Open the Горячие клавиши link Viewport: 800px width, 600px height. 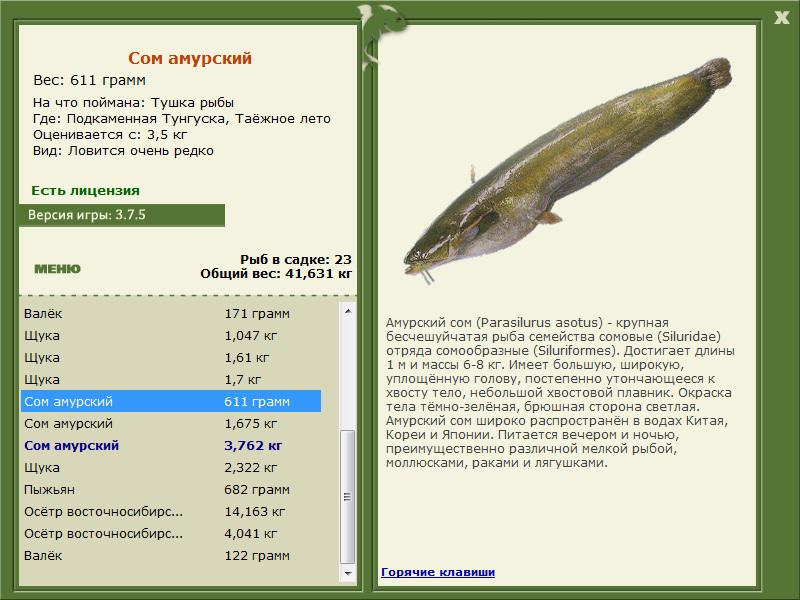point(438,572)
